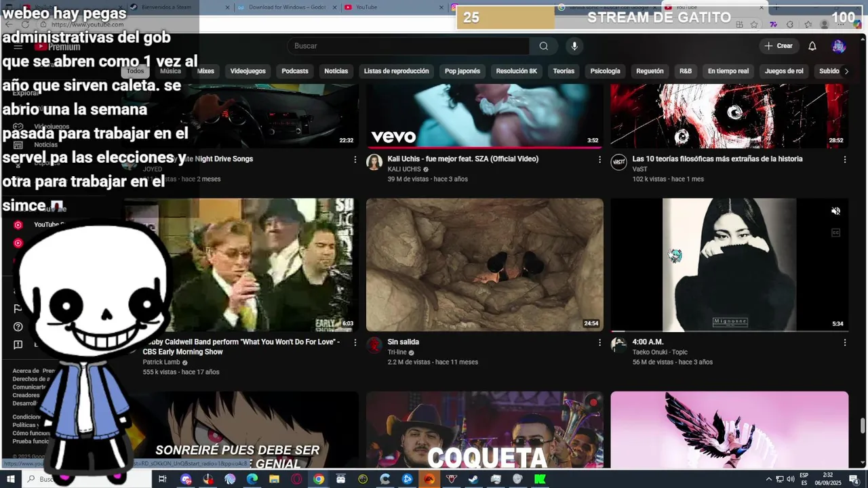Select the En tiempo real chip
Image resolution: width=868 pixels, height=488 pixels.
click(x=728, y=71)
